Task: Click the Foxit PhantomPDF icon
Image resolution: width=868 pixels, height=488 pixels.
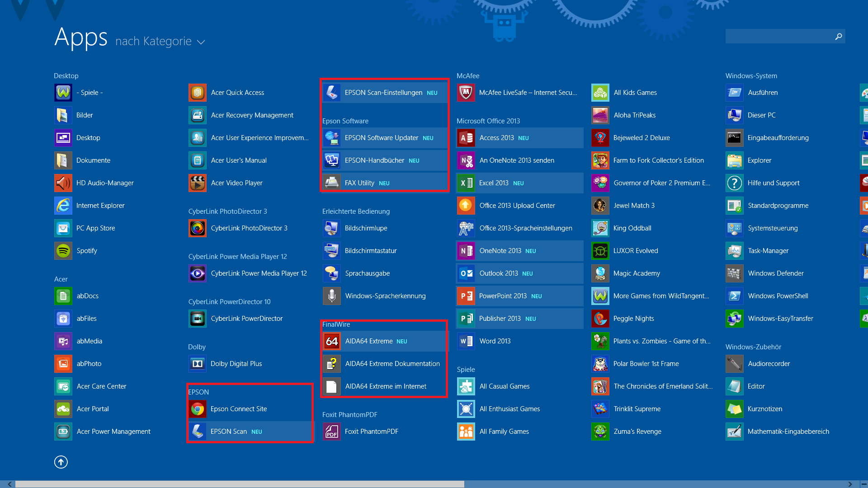Action: [x=332, y=432]
